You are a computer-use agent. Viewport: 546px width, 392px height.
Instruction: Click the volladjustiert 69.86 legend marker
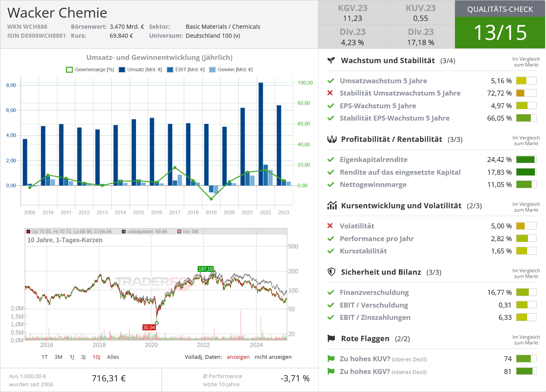(x=124, y=232)
